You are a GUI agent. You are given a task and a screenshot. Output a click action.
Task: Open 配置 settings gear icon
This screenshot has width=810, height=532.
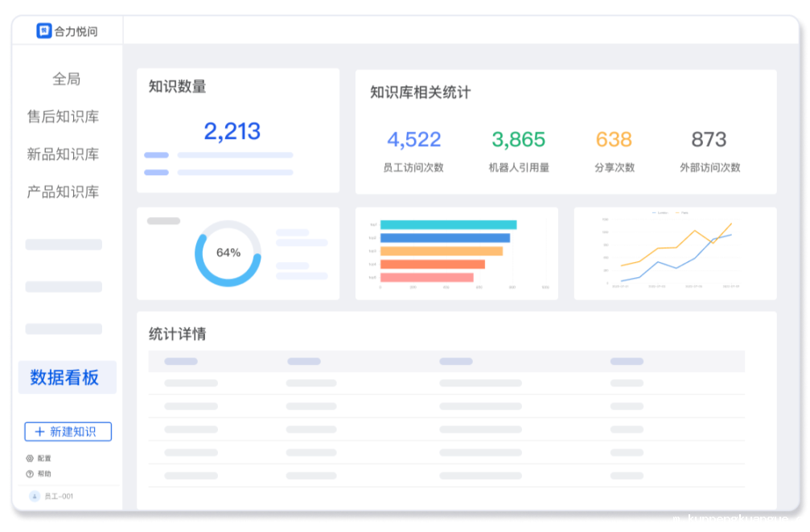point(30,458)
